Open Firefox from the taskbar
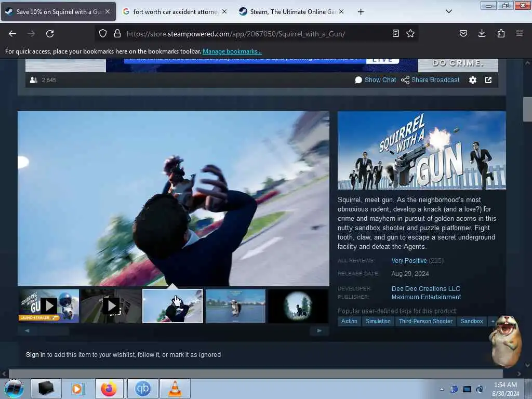Viewport: 532px width, 399px height. (110, 389)
